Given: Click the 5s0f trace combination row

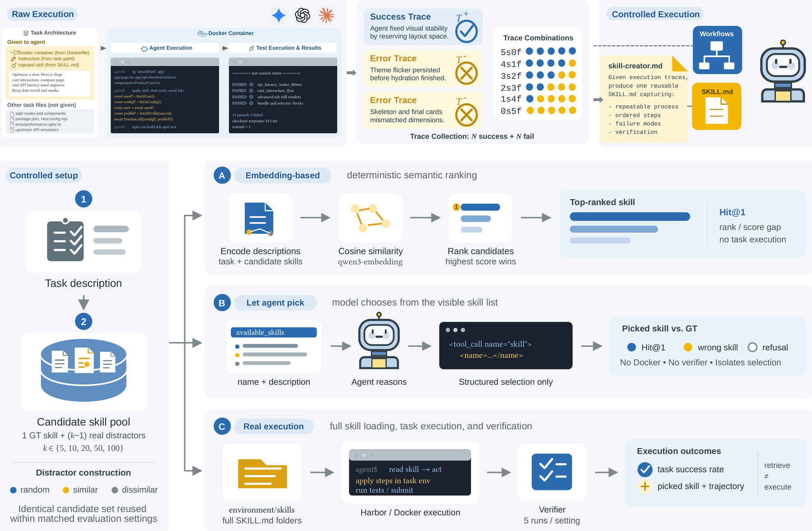Looking at the screenshot, I should (x=538, y=51).
